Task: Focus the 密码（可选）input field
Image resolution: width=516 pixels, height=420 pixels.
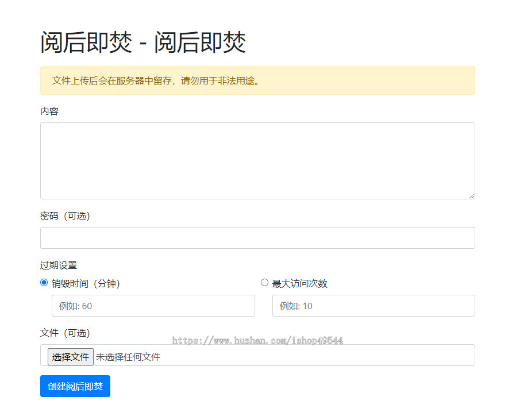Action: click(x=257, y=238)
